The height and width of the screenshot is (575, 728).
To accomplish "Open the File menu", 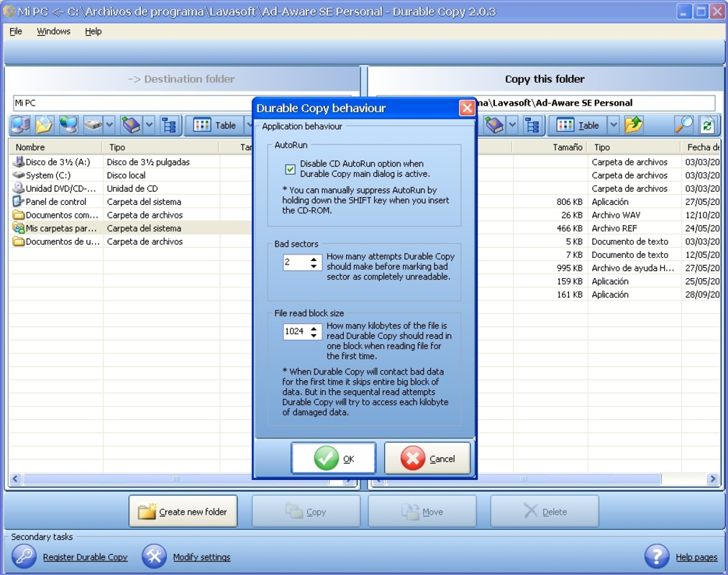I will coord(16,31).
